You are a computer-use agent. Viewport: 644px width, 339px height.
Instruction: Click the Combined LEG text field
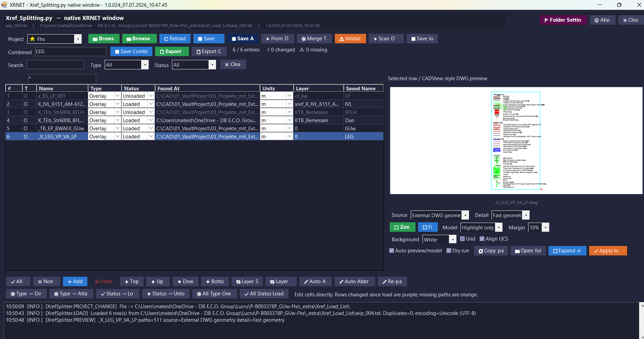(70, 51)
